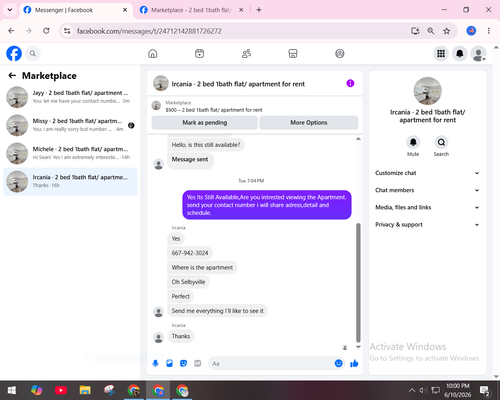The height and width of the screenshot is (400, 500).
Task: Click the back arrow beside Marketplace
Action: 12,76
